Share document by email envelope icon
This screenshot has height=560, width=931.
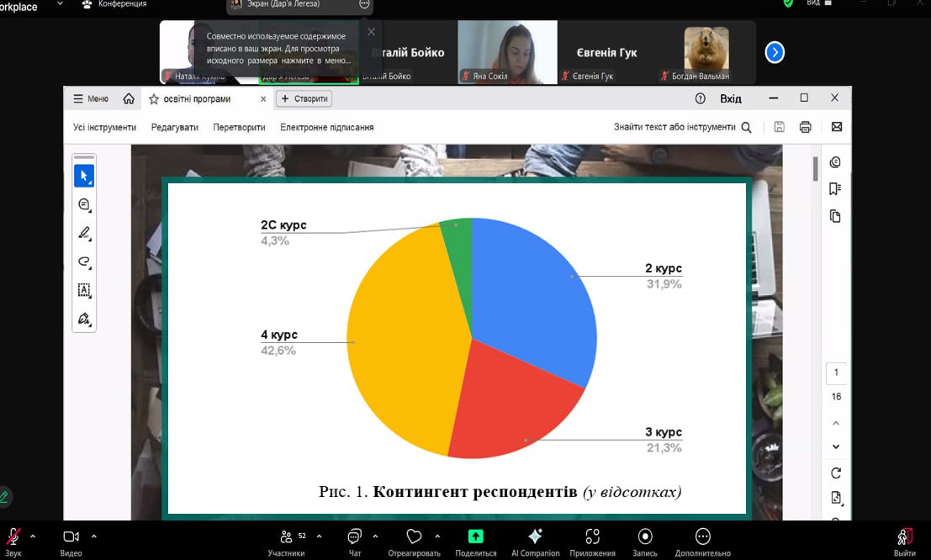[837, 126]
